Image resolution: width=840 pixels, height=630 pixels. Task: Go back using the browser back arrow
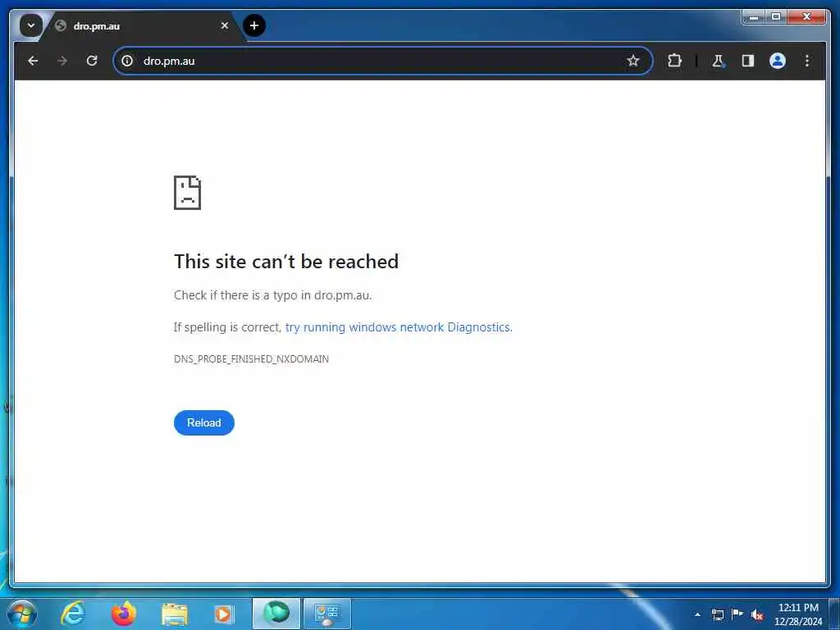33,61
